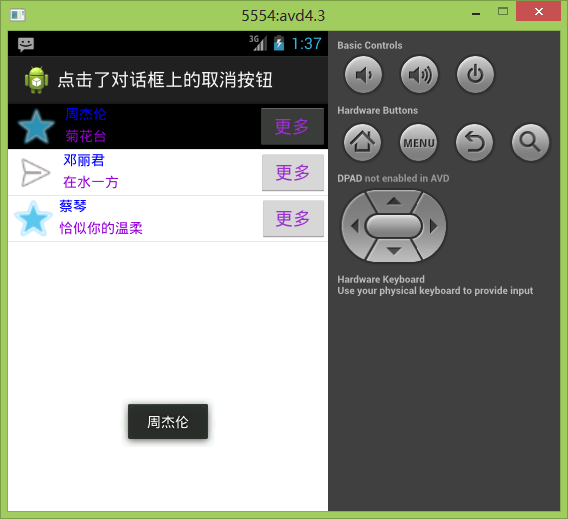
Task: Select the 邓丽君 list item
Action: point(168,172)
